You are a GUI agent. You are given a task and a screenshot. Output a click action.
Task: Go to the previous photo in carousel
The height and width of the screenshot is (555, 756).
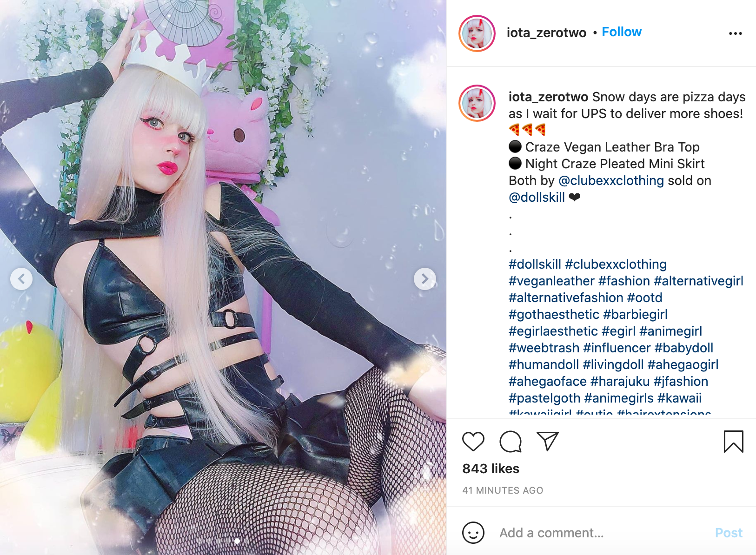pyautogui.click(x=21, y=279)
